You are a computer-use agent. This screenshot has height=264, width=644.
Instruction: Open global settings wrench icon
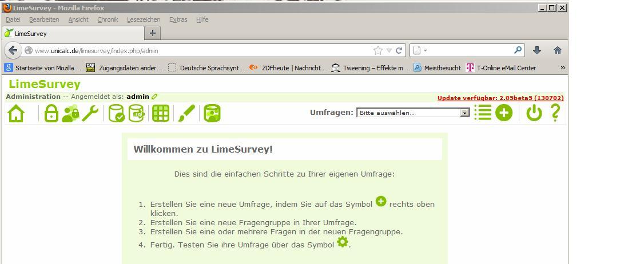point(90,113)
